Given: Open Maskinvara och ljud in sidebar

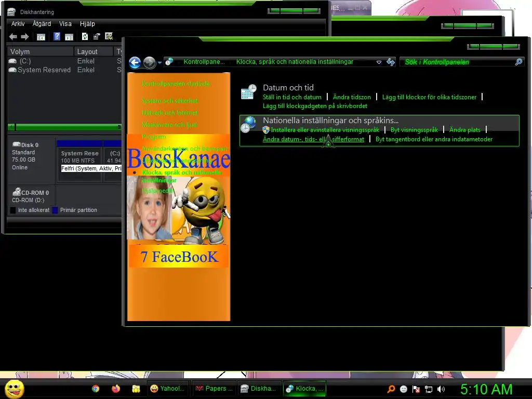Looking at the screenshot, I should [x=169, y=125].
